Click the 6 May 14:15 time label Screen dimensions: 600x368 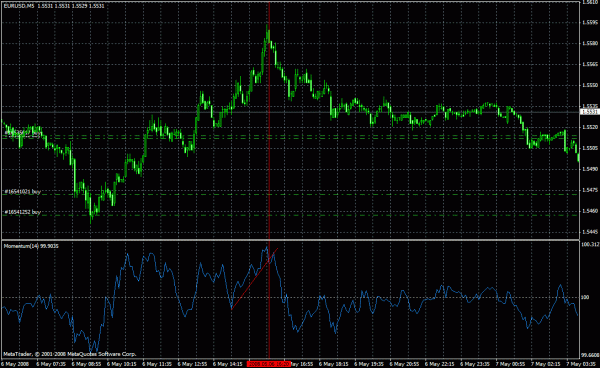[x=228, y=364]
